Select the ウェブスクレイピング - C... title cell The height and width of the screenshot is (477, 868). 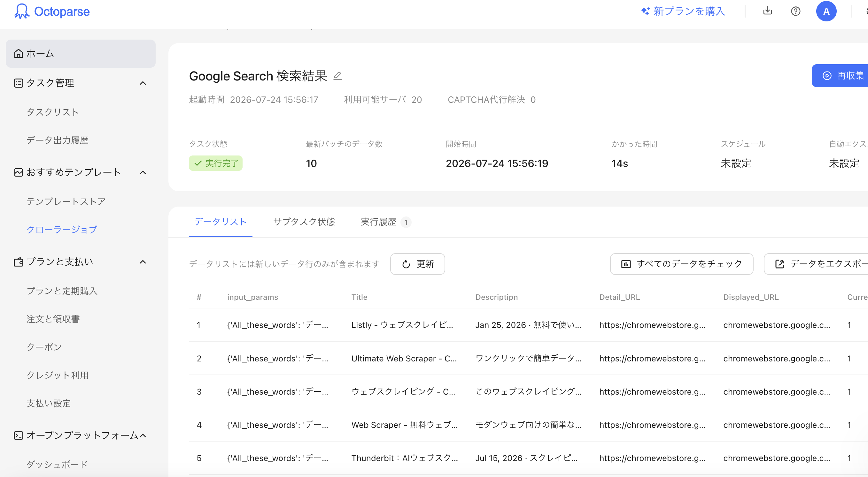[403, 392]
